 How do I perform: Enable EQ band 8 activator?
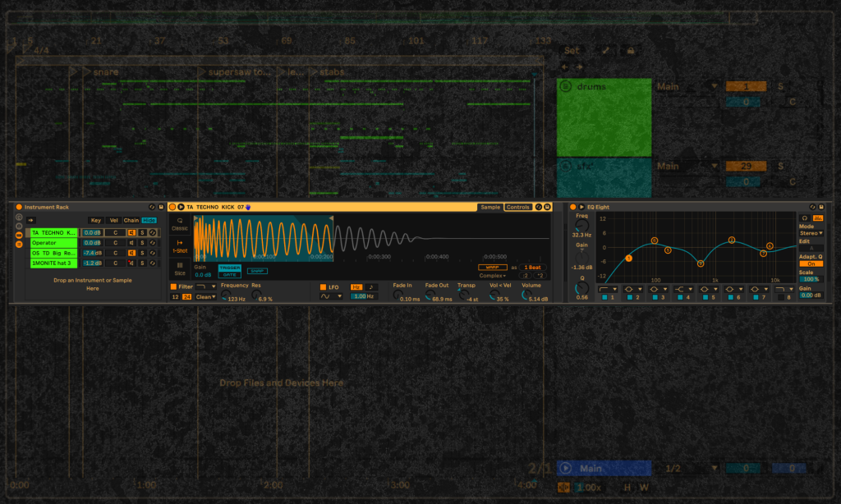(779, 297)
